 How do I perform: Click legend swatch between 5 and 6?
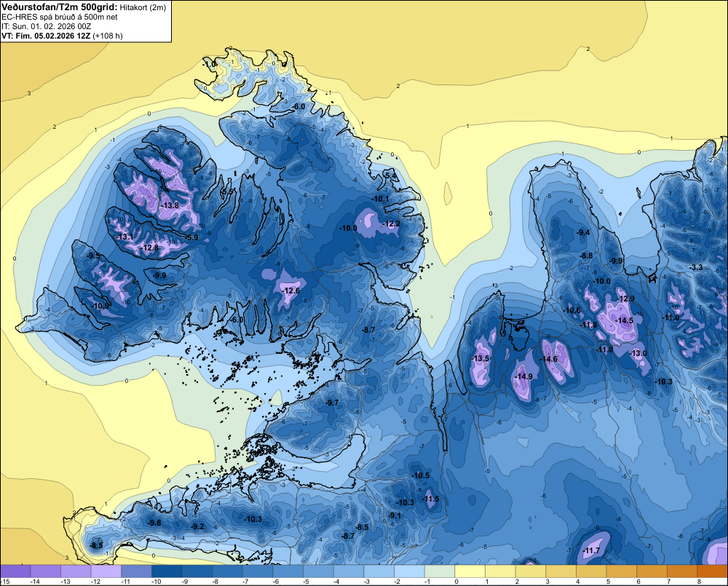coord(622,571)
